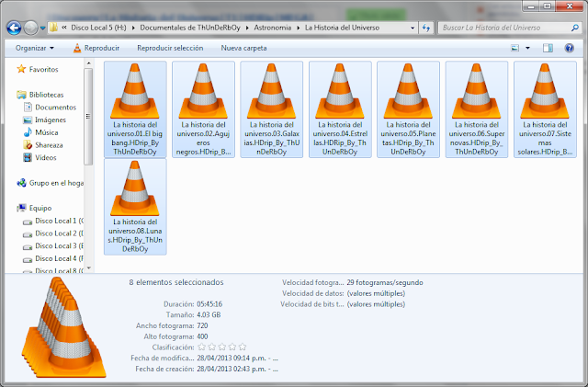Select the 06.Supernovas video file
The width and height of the screenshot is (588, 387).
click(477, 109)
